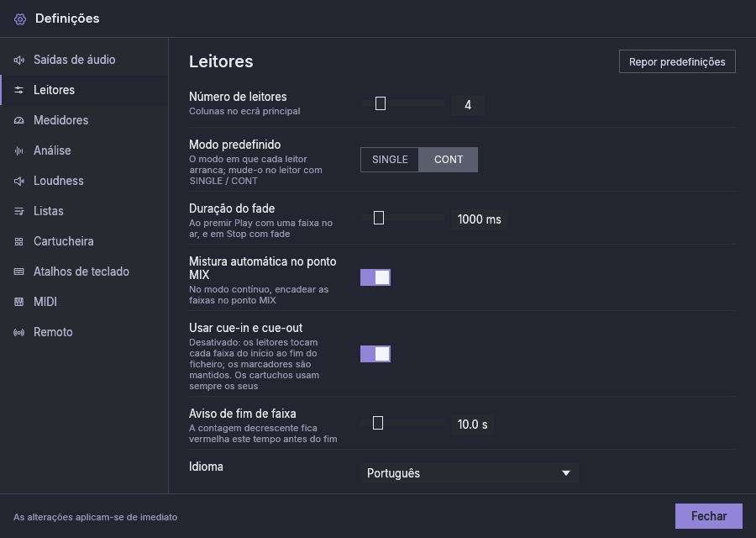Viewport: 756px width, 538px height.
Task: Click the waveform icon beside Análise
Action: coord(18,150)
